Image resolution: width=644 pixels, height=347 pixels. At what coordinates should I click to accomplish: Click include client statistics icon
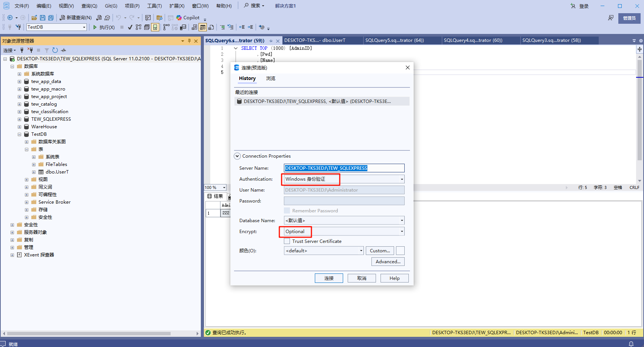[183, 27]
